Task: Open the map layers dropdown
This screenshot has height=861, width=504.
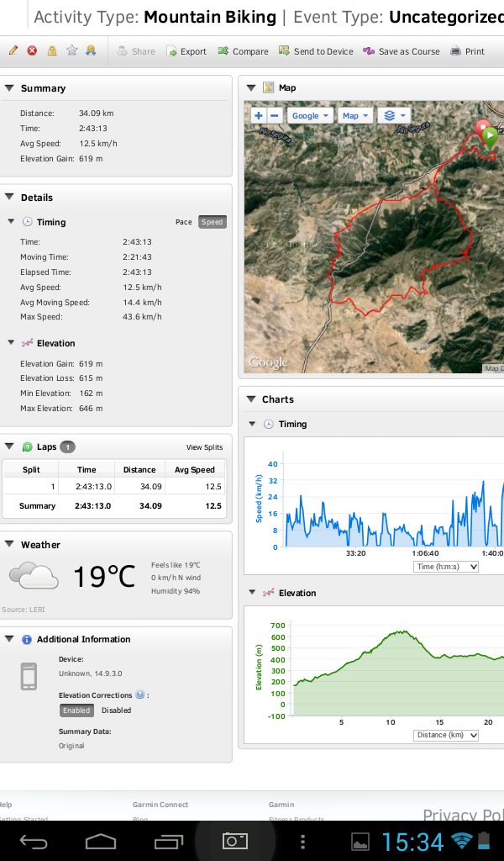Action: (394, 115)
